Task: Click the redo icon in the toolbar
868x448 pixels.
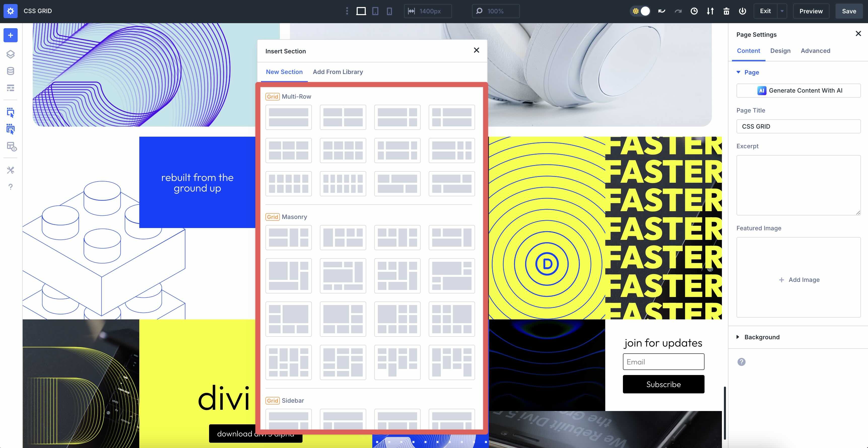Action: click(x=678, y=11)
